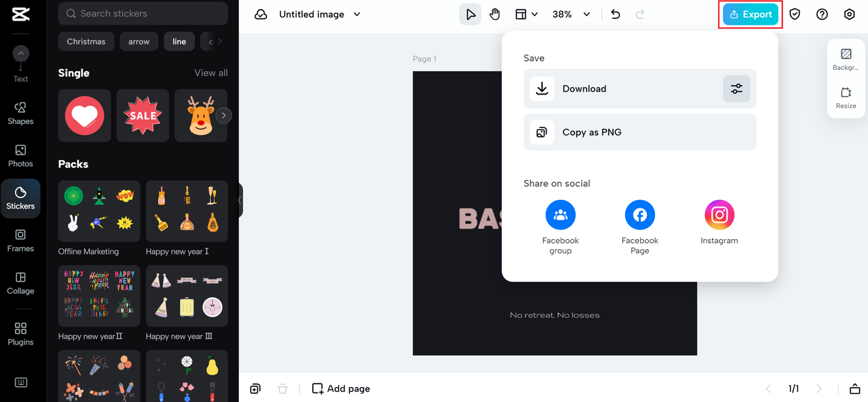
Task: Share to Facebook Page
Action: [x=640, y=227]
